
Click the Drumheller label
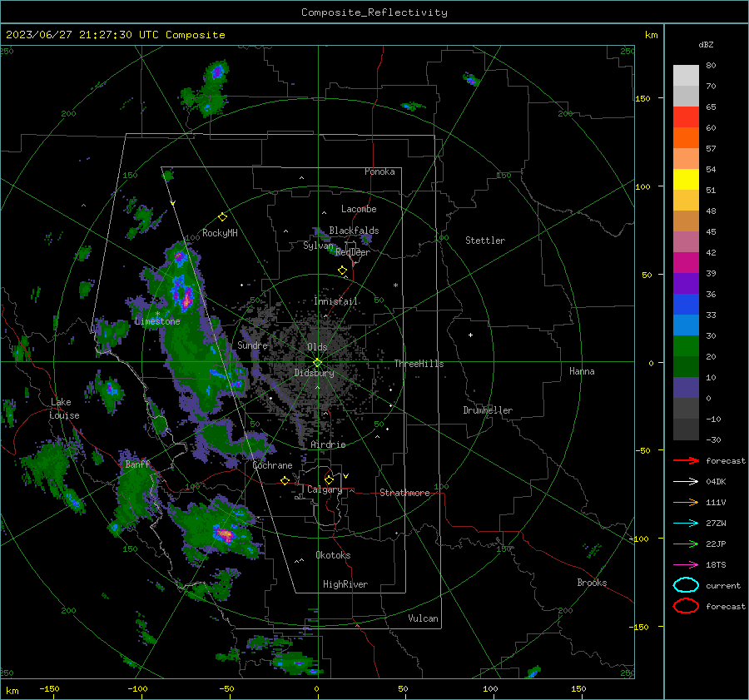point(488,410)
